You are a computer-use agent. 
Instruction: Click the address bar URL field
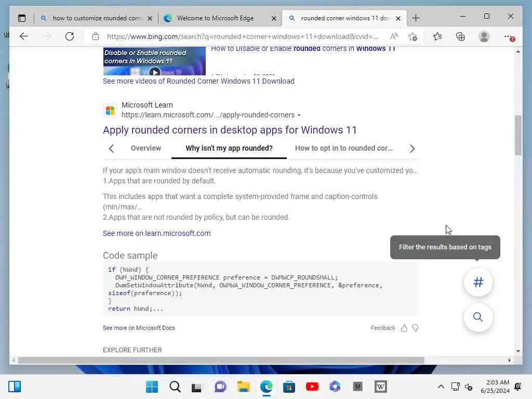(x=243, y=36)
